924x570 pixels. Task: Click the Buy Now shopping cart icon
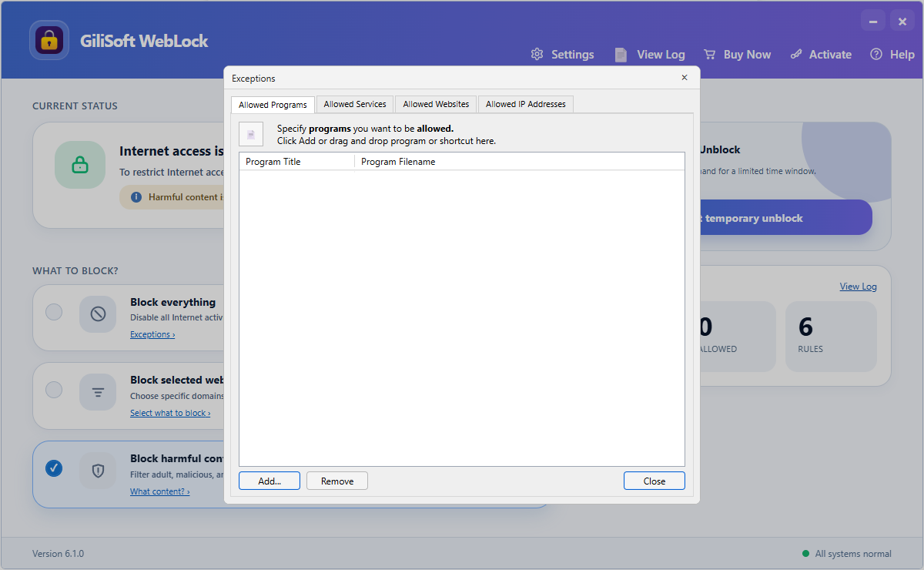pos(710,54)
